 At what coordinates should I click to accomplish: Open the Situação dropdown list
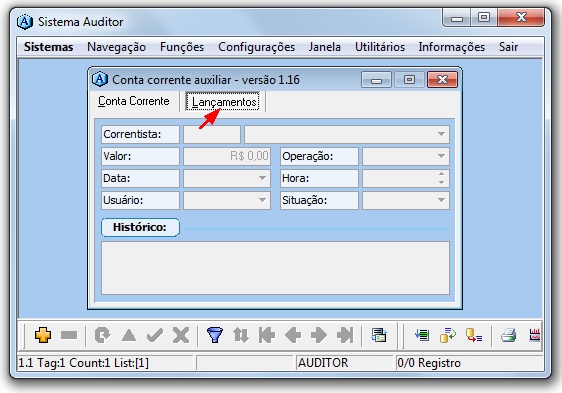441,200
